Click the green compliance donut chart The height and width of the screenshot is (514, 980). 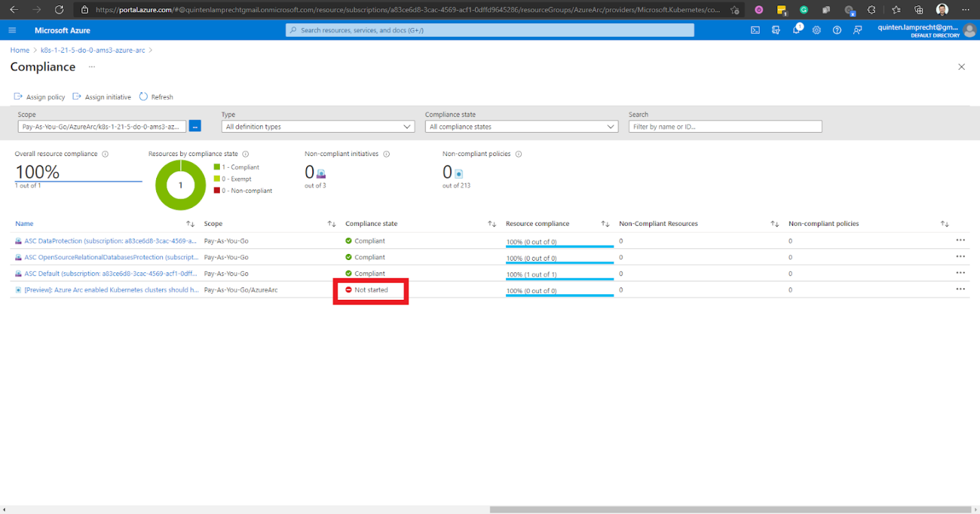pos(181,185)
